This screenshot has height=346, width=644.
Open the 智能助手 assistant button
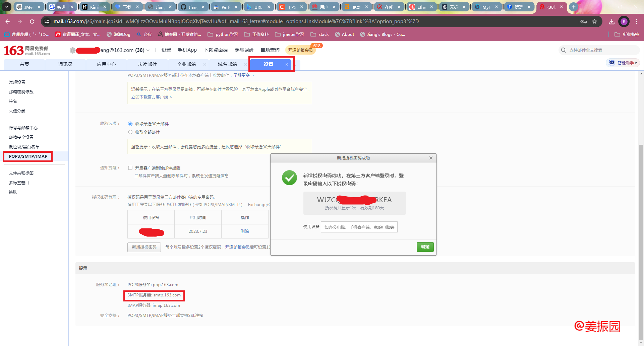click(623, 63)
